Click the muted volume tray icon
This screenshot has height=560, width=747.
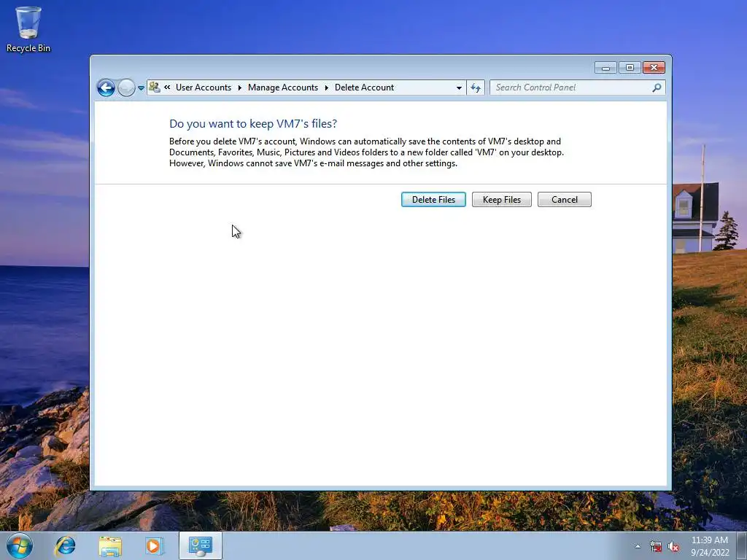pyautogui.click(x=673, y=546)
